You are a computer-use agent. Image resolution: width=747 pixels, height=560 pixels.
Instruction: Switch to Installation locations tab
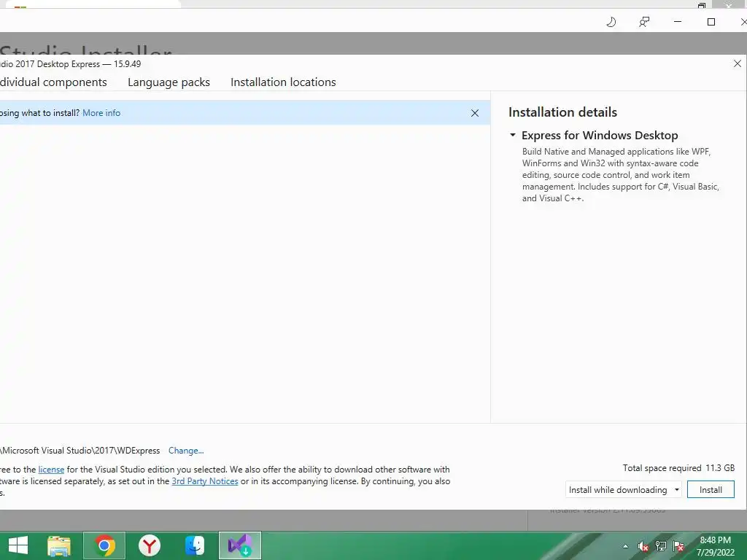[x=283, y=82]
